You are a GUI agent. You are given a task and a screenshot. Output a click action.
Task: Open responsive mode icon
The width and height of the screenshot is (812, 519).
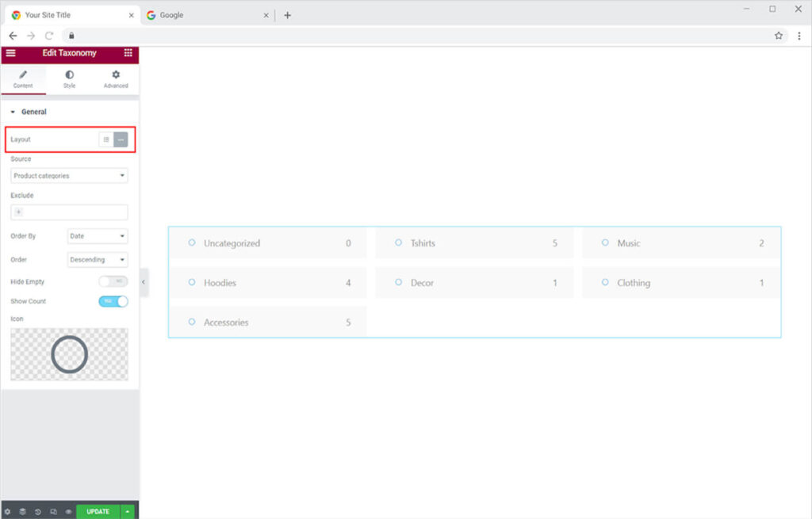53,512
